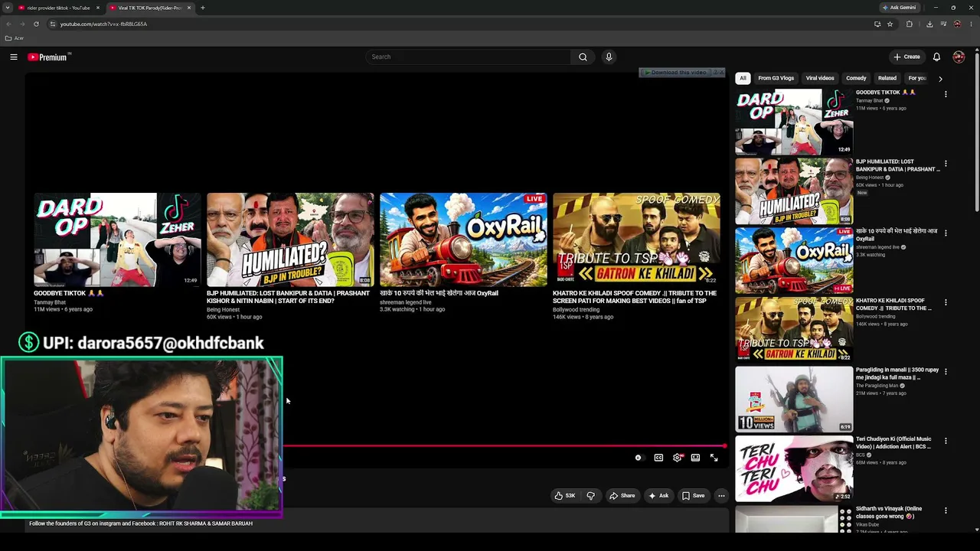Image resolution: width=980 pixels, height=551 pixels.
Task: Open browser extensions puzzle icon
Action: pyautogui.click(x=910, y=24)
